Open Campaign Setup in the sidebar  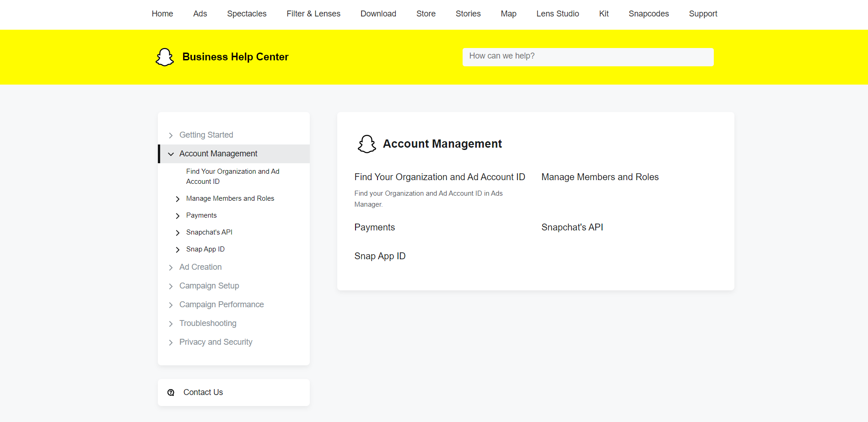pos(209,286)
